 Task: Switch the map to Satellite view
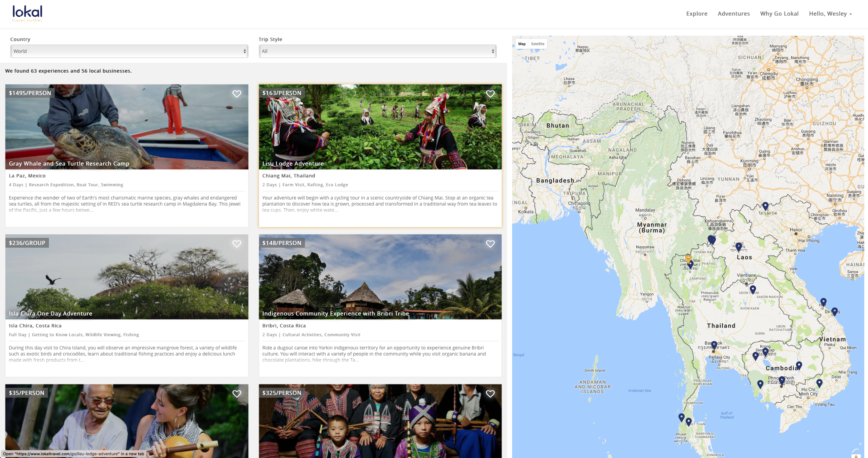coord(538,44)
